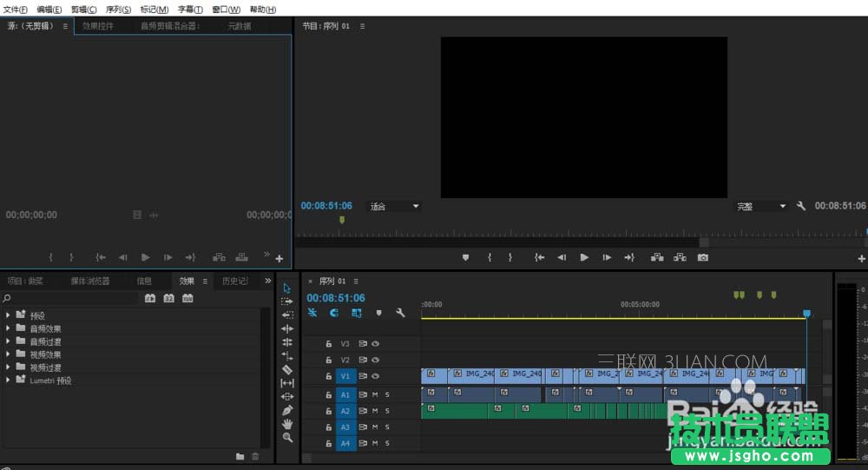Create new custom bin in Effects panel
Screen dimensions: 868x470
[x=240, y=457]
